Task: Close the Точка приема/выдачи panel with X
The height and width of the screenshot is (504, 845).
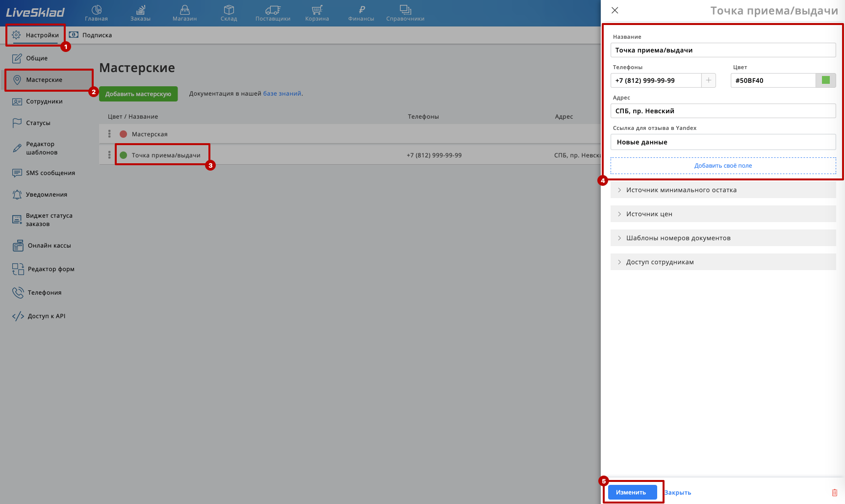Action: coord(615,10)
